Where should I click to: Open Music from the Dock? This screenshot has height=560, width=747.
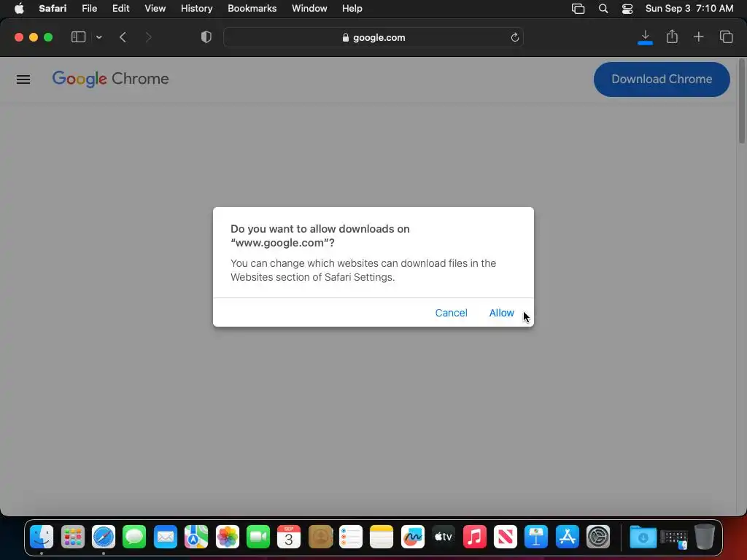point(474,537)
